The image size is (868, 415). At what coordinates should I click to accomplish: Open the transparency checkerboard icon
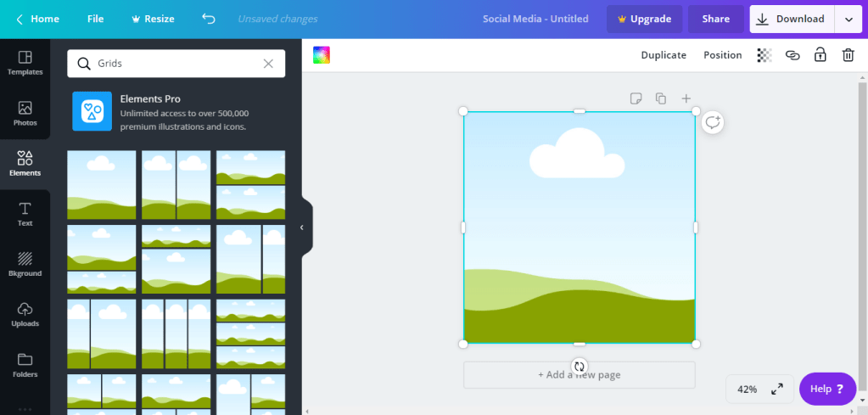[x=764, y=55]
